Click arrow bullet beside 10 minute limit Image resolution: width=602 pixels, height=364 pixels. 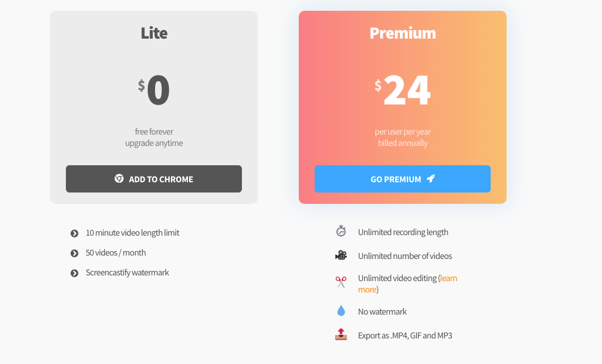[74, 233]
